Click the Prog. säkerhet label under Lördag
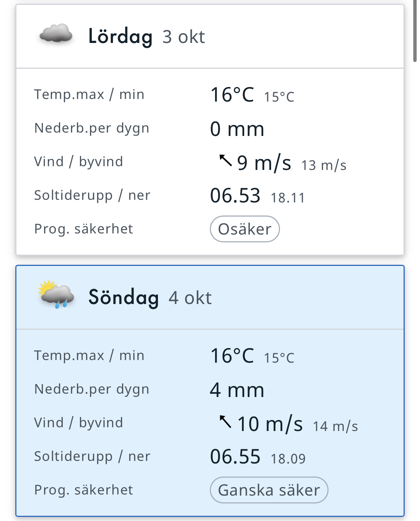Screen dimensions: 420x521 84,229
